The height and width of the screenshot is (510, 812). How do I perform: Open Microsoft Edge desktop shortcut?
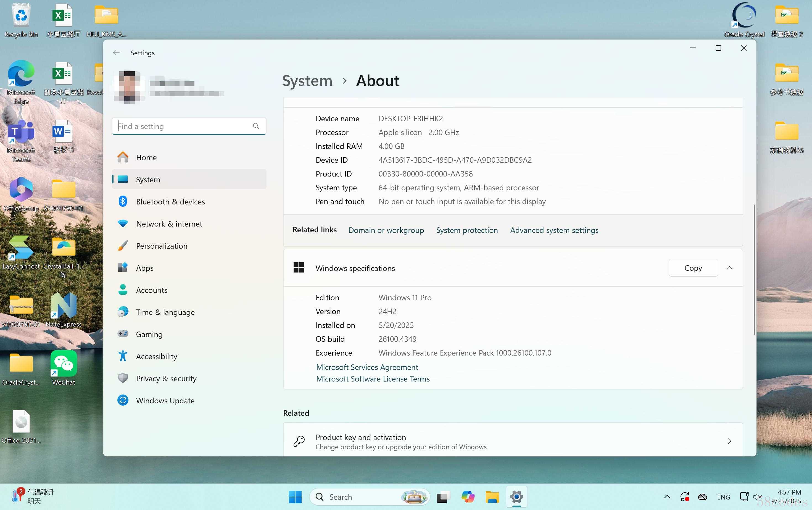tap(21, 82)
